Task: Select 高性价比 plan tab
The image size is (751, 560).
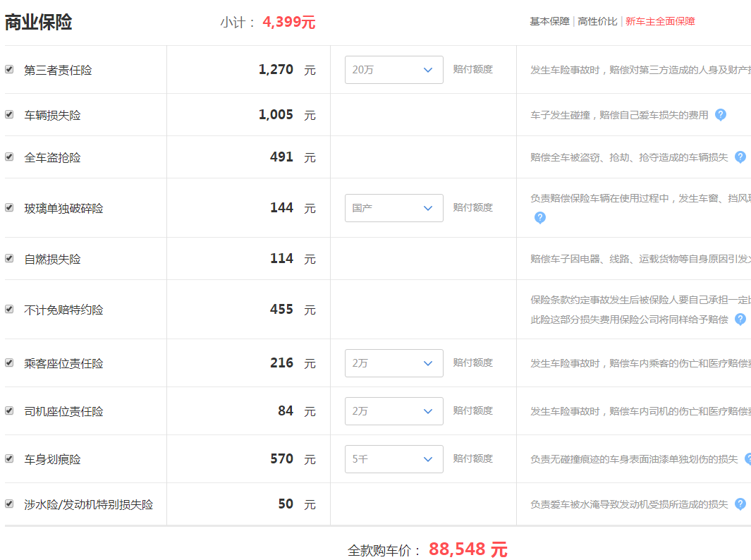Action: (597, 22)
